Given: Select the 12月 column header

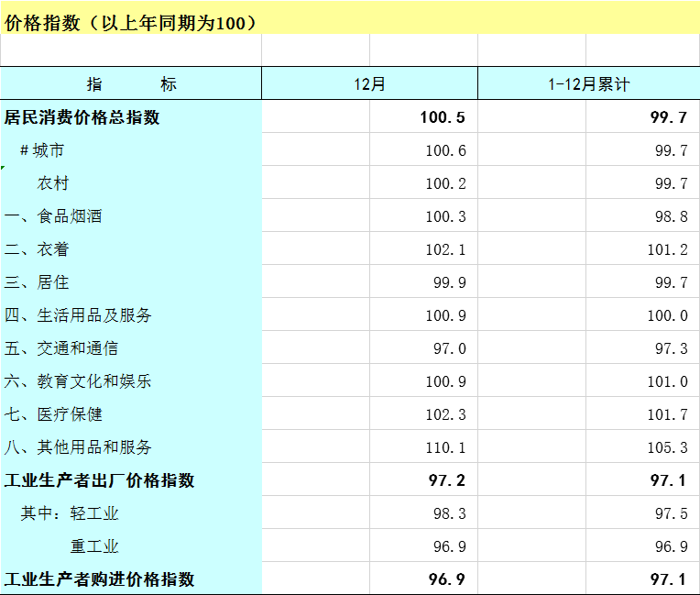Looking at the screenshot, I should pyautogui.click(x=369, y=84).
